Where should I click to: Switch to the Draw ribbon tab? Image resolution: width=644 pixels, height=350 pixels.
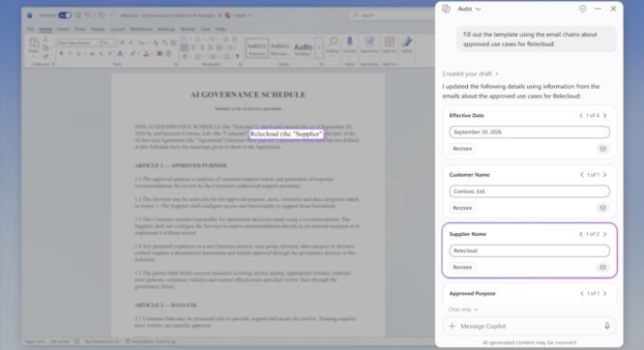[79, 29]
